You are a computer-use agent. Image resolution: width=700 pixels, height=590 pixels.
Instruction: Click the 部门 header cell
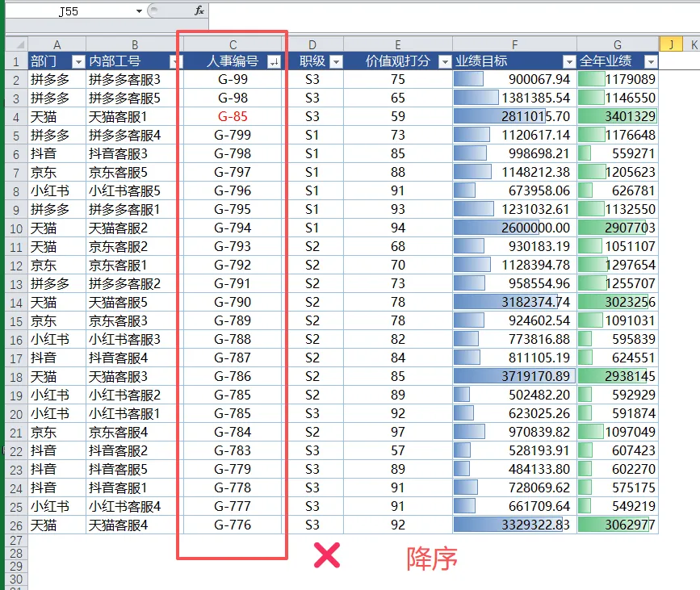57,61
